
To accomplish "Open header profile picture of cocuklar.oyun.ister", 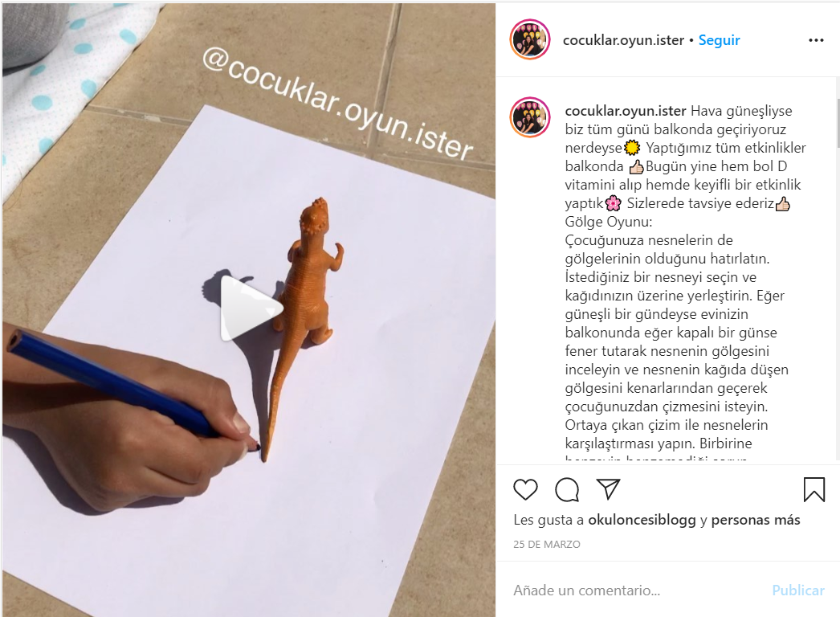I will 530,39.
